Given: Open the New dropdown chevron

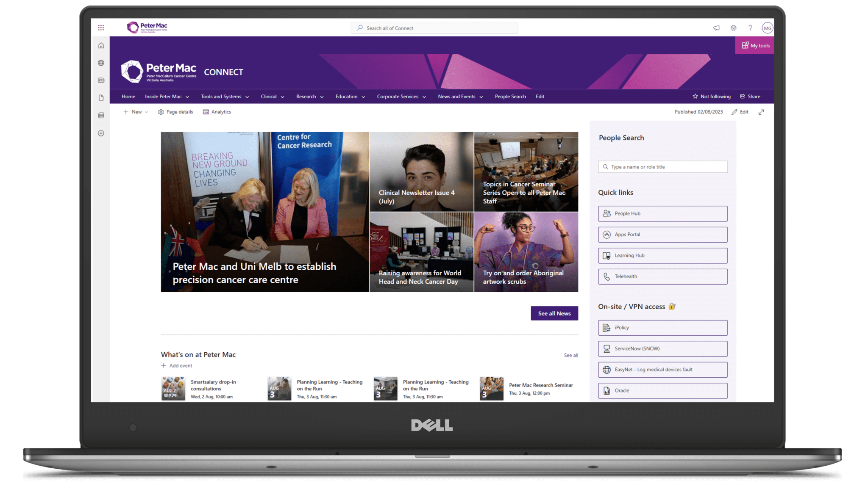Looking at the screenshot, I should (146, 112).
